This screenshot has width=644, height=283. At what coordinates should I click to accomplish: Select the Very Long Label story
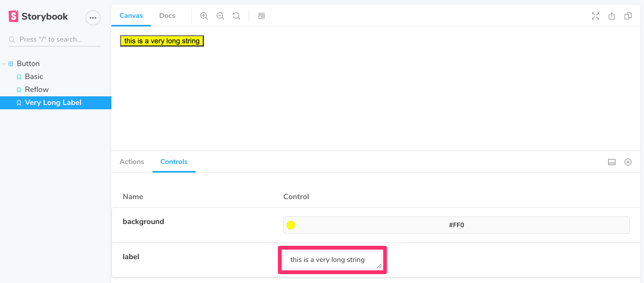click(53, 103)
